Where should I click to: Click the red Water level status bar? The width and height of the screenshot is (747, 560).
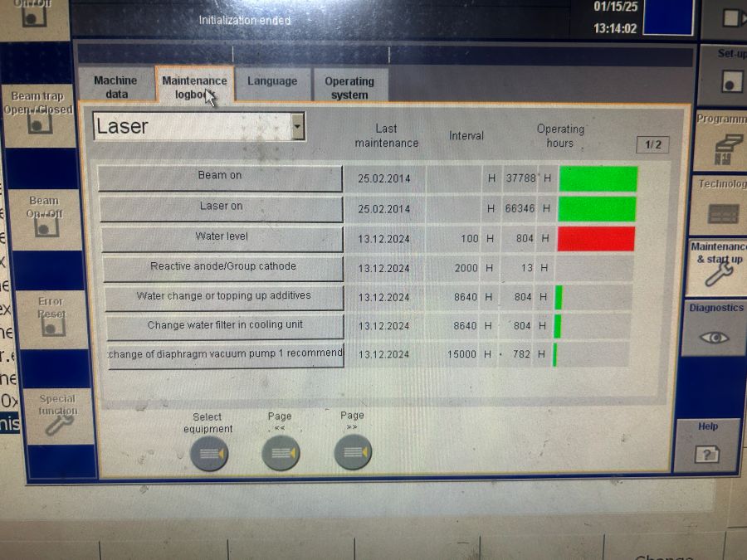(595, 239)
